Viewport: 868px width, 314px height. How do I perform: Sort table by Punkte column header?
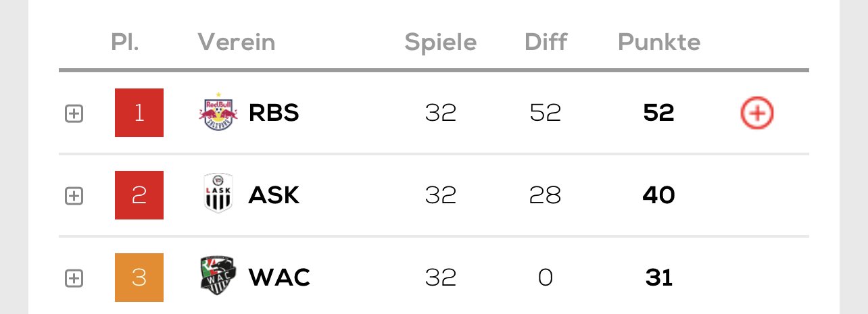pyautogui.click(x=659, y=43)
